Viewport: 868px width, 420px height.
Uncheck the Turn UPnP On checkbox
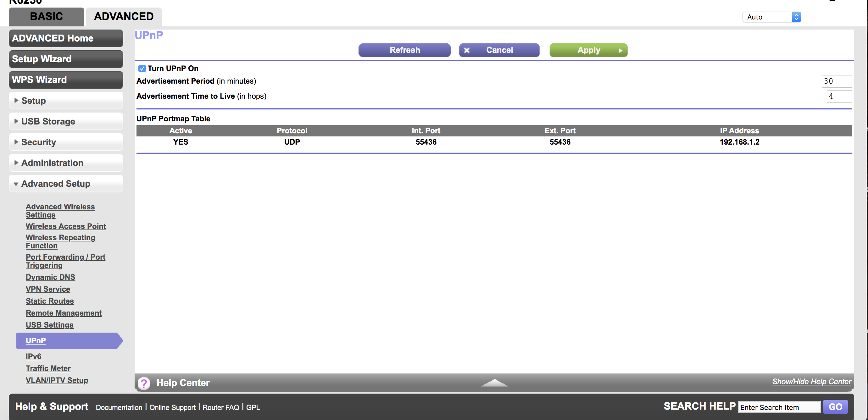[x=142, y=68]
